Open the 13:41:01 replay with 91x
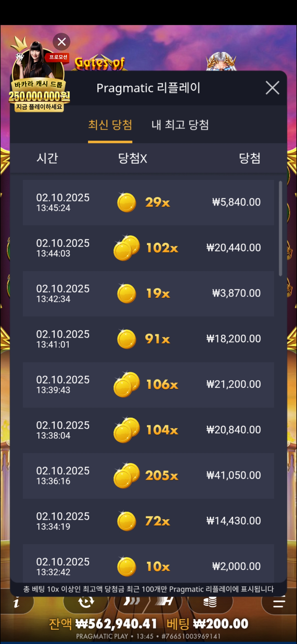The width and height of the screenshot is (297, 644). [148, 339]
